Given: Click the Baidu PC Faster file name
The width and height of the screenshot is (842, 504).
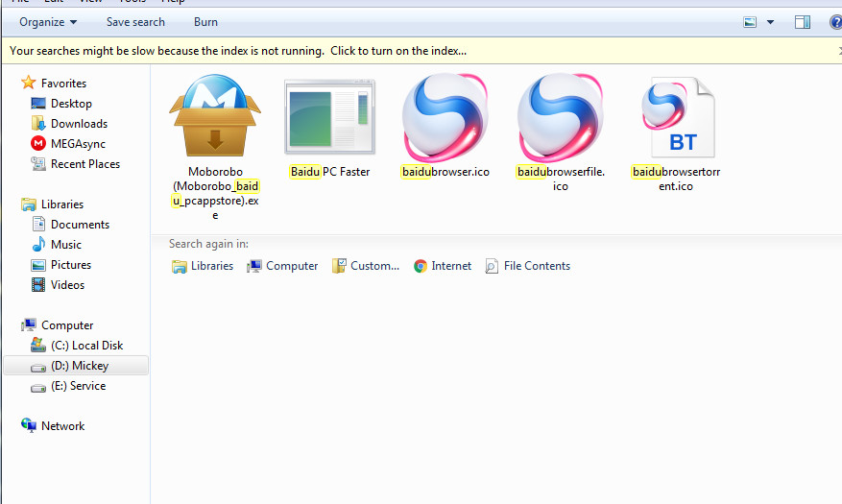Looking at the screenshot, I should 329,172.
